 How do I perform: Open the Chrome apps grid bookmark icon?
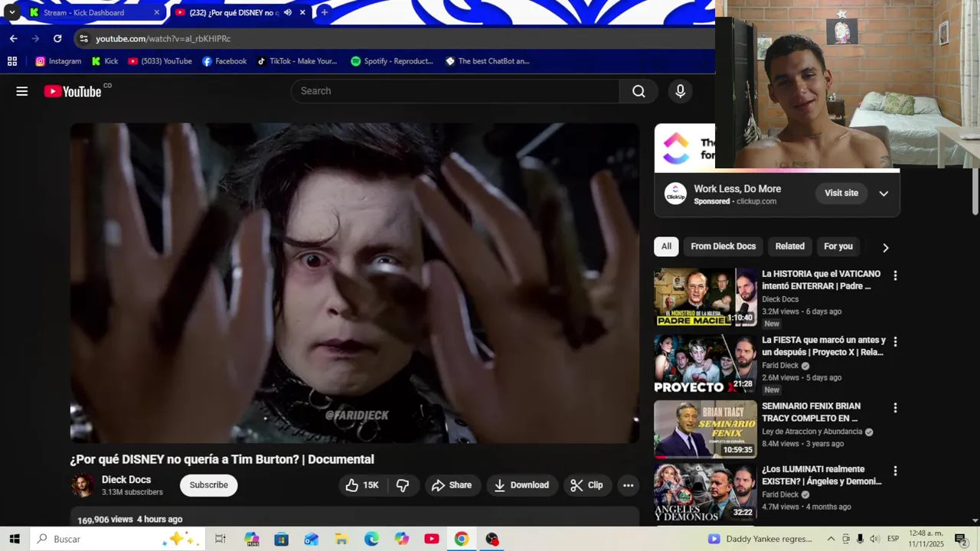pos(12,61)
